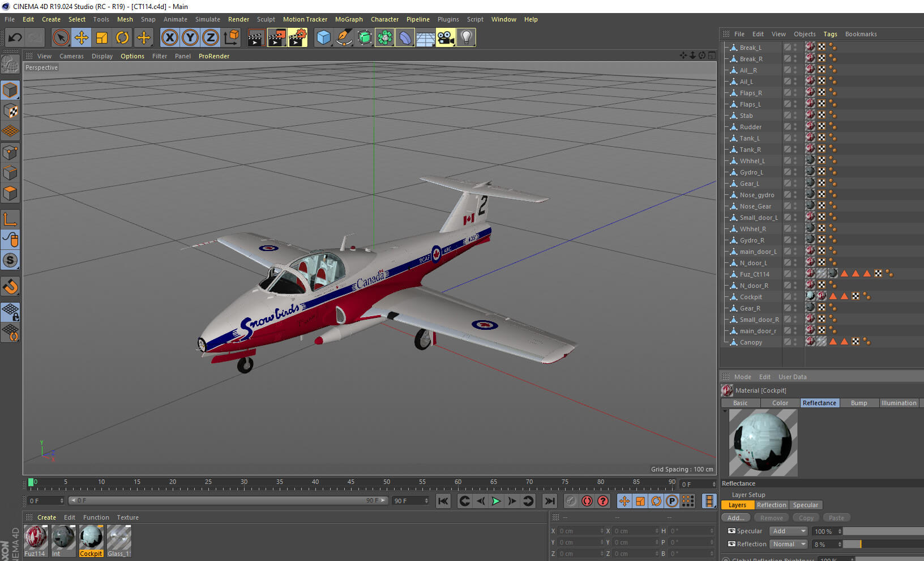Toggle Z axis lock
The height and width of the screenshot is (561, 924).
210,38
